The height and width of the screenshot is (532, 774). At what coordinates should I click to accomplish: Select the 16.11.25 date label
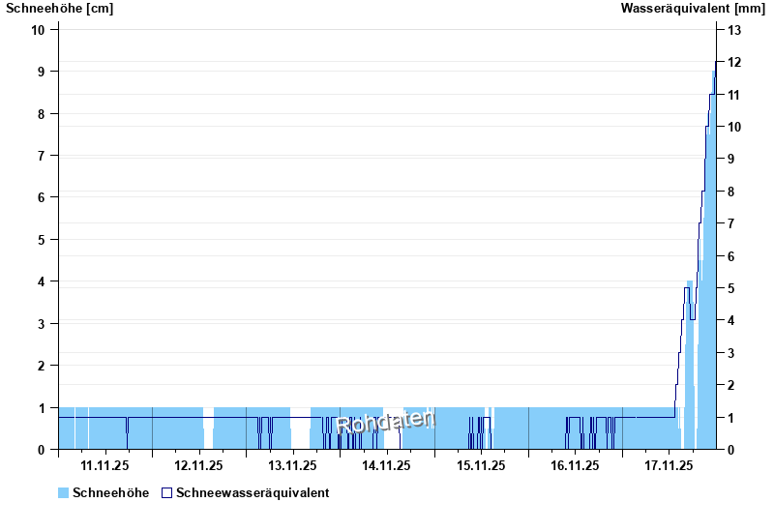point(575,466)
